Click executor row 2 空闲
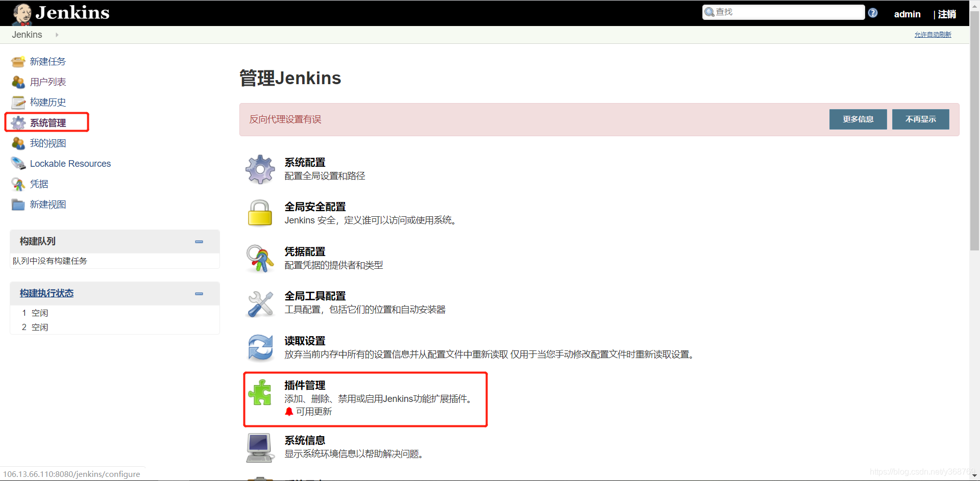The width and height of the screenshot is (980, 481). (x=115, y=327)
